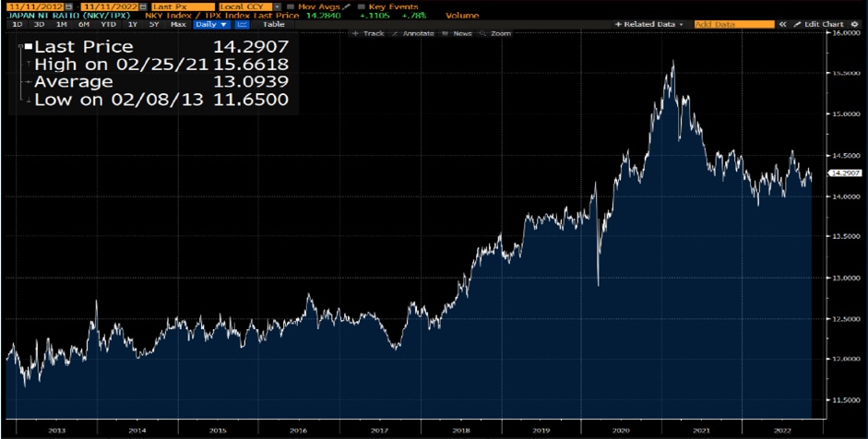Click the Edit Chart button
The width and height of the screenshot is (868, 439).
click(819, 24)
